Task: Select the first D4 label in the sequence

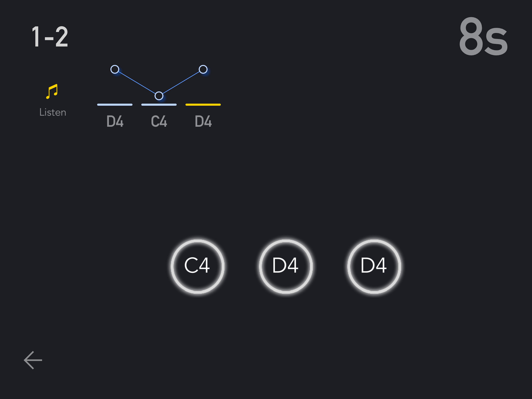Action: pyautogui.click(x=115, y=121)
